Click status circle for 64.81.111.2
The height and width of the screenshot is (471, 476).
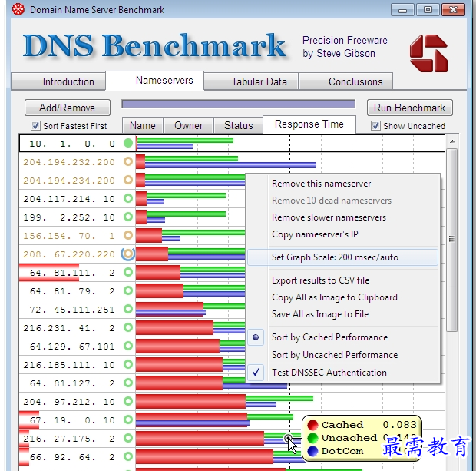pyautogui.click(x=128, y=272)
